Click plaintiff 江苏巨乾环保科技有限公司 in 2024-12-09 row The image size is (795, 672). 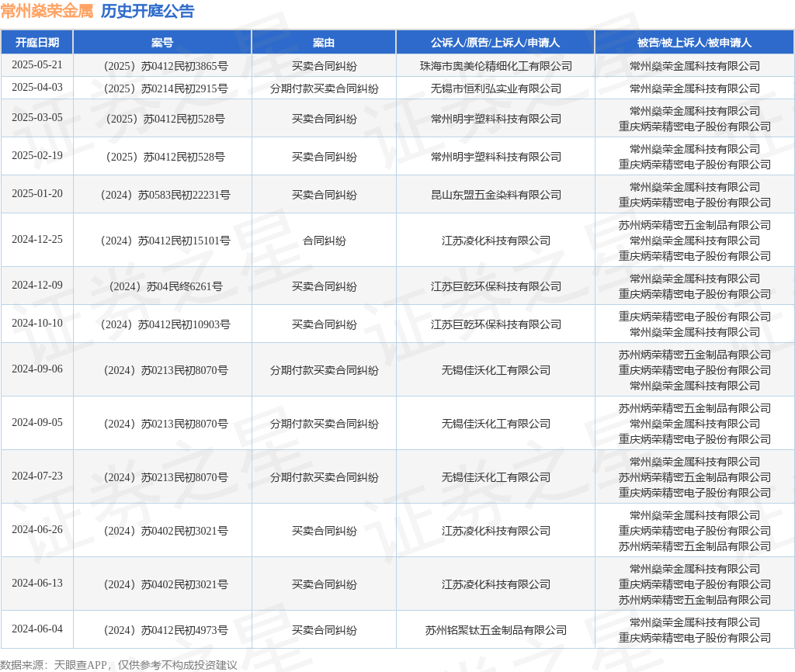pyautogui.click(x=496, y=287)
